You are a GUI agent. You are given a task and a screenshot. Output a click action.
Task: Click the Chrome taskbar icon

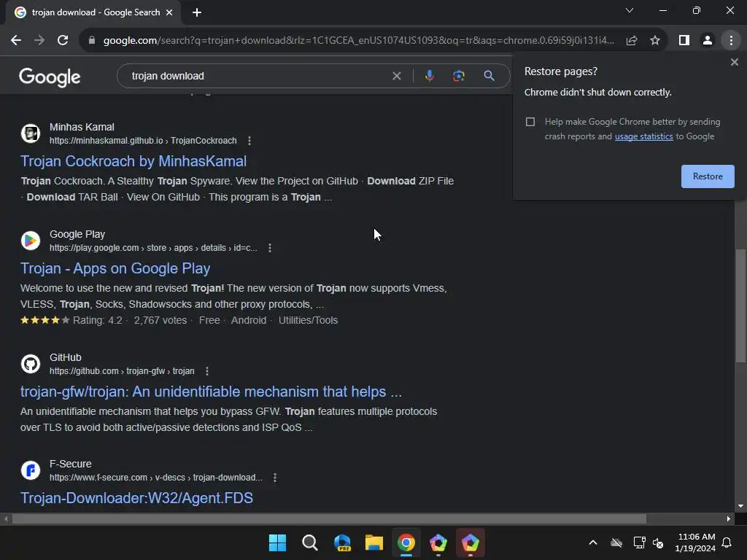click(x=406, y=542)
